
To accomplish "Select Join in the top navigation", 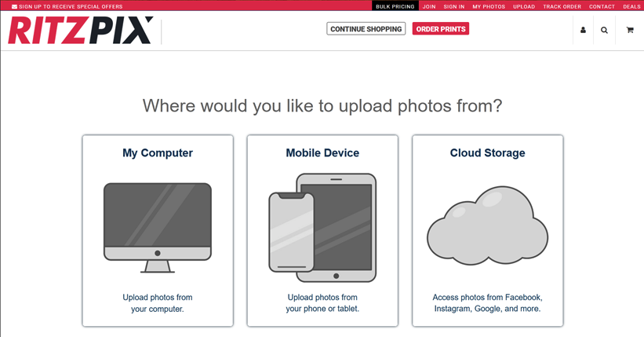I will tap(429, 6).
